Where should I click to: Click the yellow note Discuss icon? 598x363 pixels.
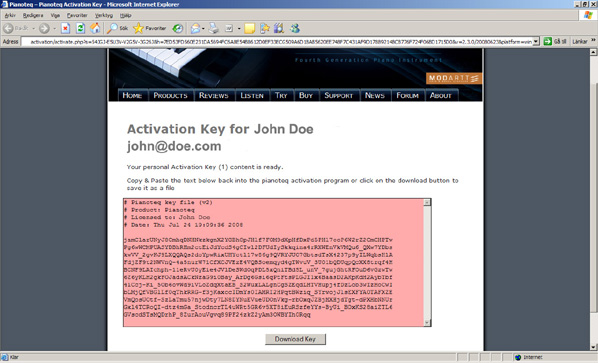(x=249, y=28)
